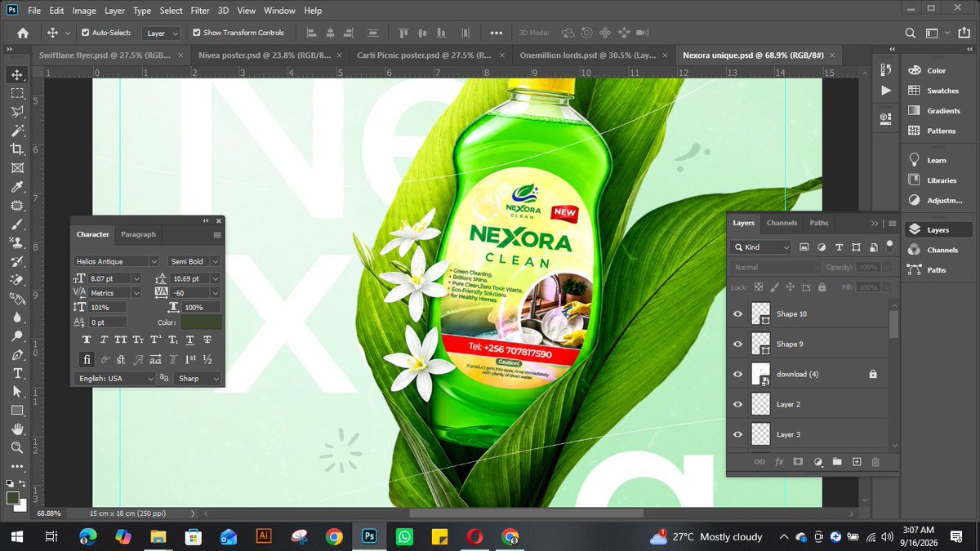The image size is (980, 551).
Task: Open the Filter menu
Action: coord(200,11)
